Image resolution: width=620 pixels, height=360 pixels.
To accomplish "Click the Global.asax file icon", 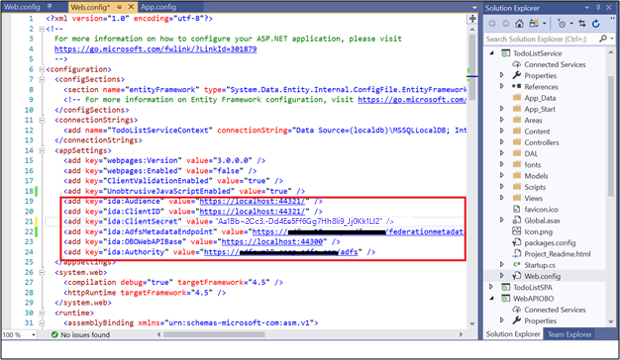I will 516,220.
